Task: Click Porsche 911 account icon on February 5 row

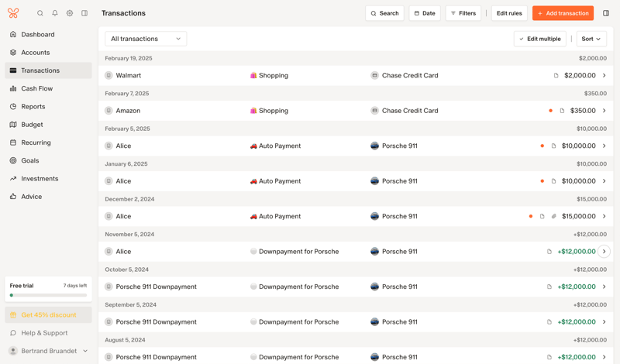Action: click(x=374, y=146)
